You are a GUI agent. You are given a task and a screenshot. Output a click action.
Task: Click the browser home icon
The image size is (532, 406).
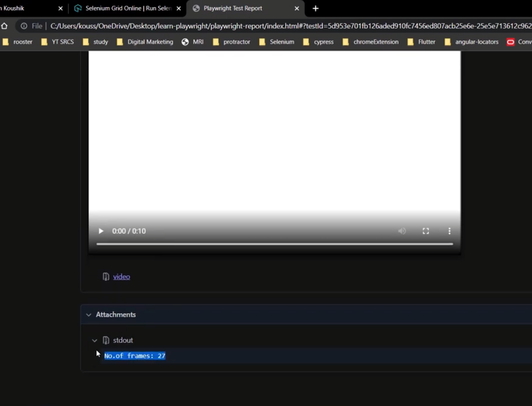pyautogui.click(x=4, y=26)
